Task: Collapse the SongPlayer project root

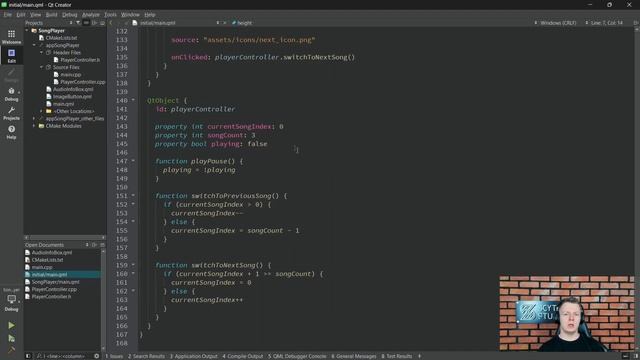Action: 27,31
